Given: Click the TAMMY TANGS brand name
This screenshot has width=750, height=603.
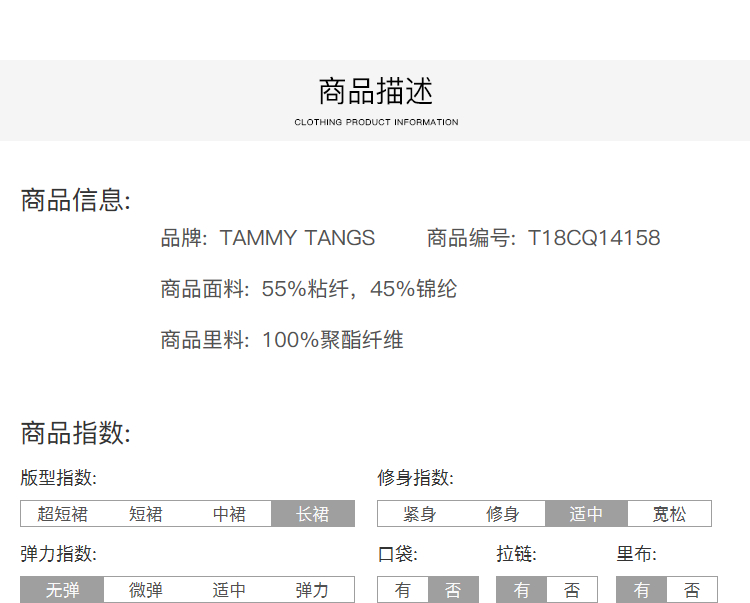Looking at the screenshot, I should (297, 238).
